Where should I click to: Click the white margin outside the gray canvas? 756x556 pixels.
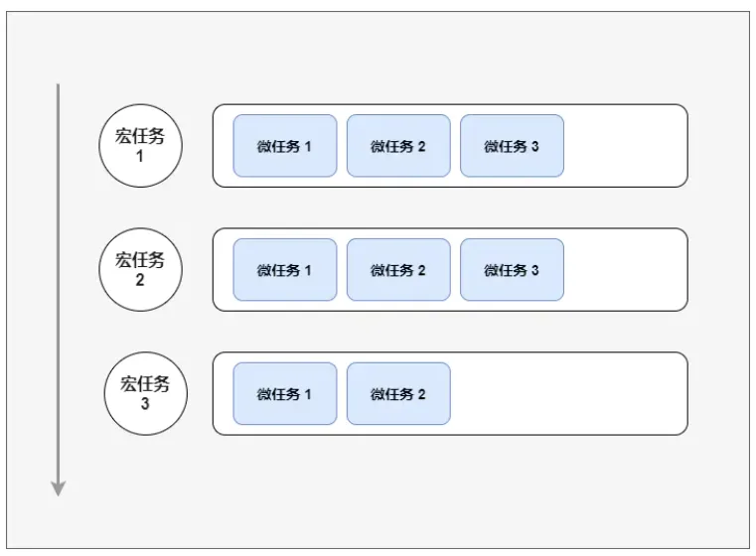pyautogui.click(x=378, y=5)
